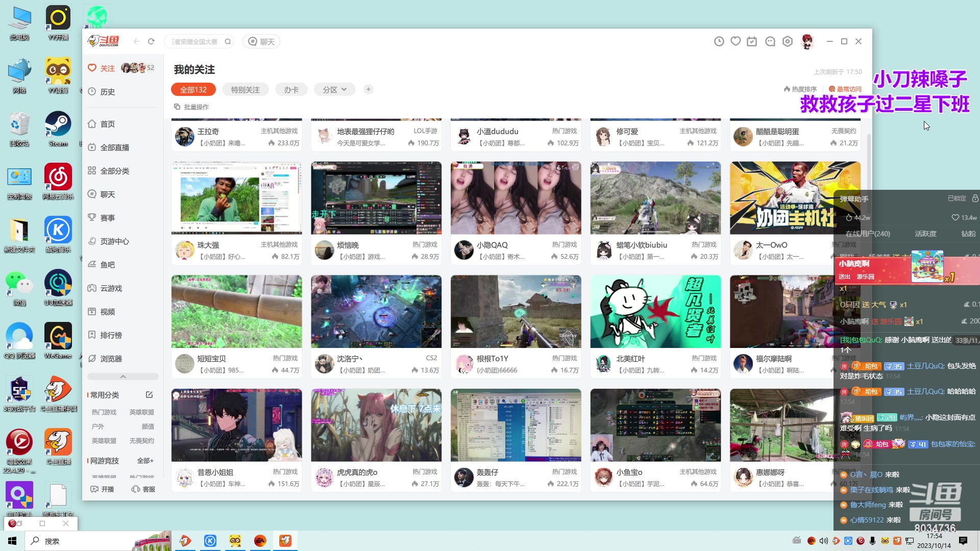Click the magnifier icon in the search box
This screenshot has height=551, width=980.
[x=228, y=42]
